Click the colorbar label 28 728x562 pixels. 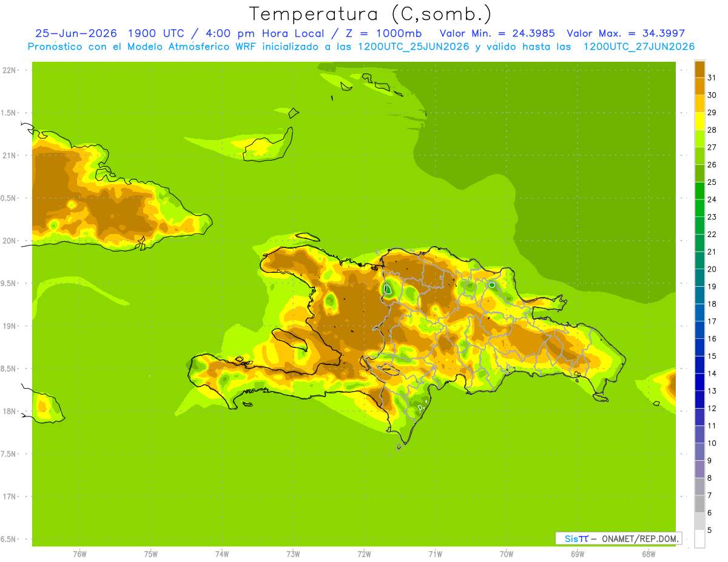(712, 130)
